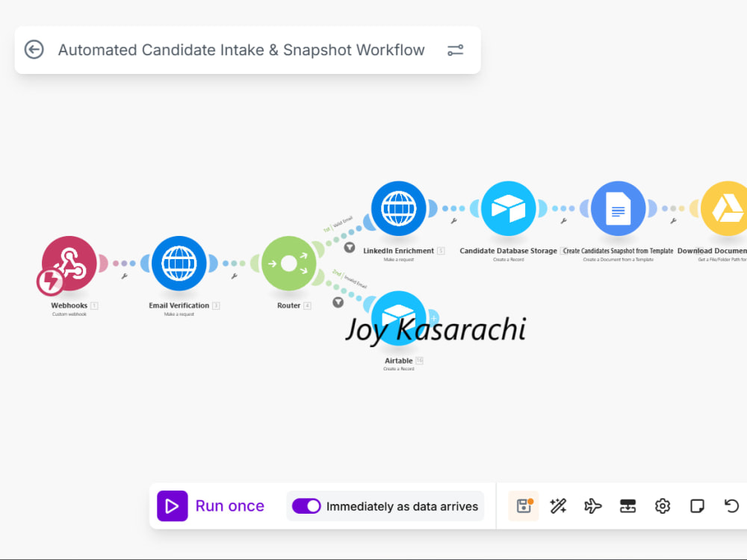The image size is (747, 560).
Task: Click the LinkedIn Enrichment label
Action: [398, 250]
